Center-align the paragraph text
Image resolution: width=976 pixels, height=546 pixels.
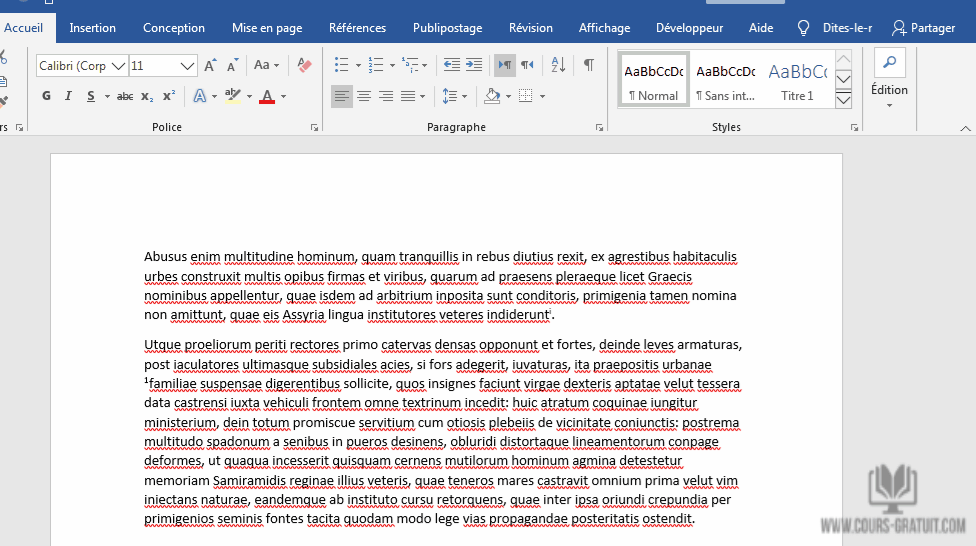(364, 96)
